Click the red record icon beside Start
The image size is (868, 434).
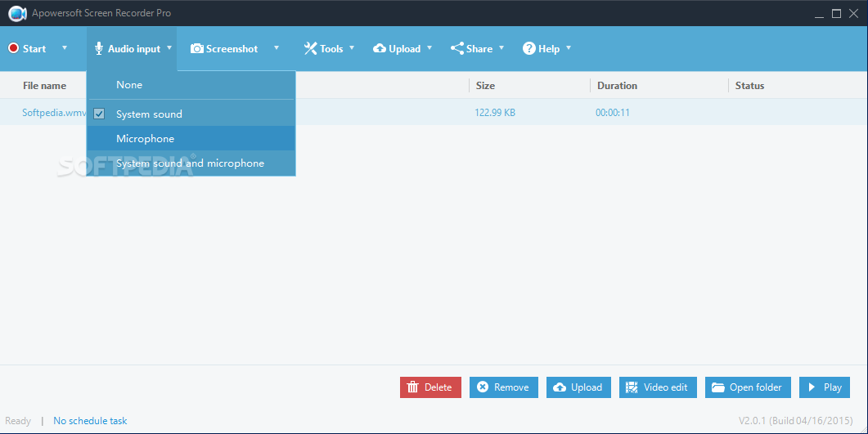[x=13, y=49]
